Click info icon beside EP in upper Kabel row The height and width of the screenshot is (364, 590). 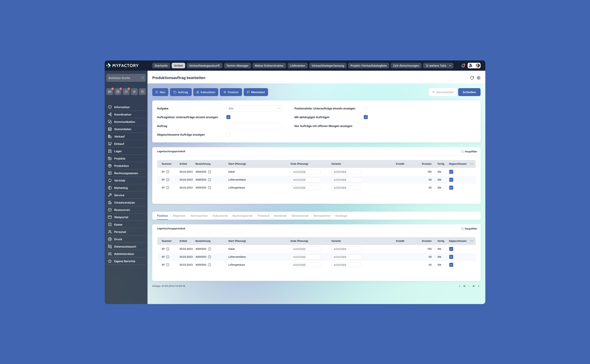(x=168, y=172)
